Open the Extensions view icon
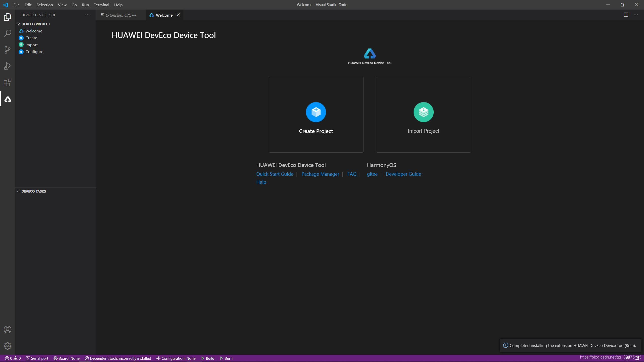644x362 pixels. pyautogui.click(x=8, y=82)
